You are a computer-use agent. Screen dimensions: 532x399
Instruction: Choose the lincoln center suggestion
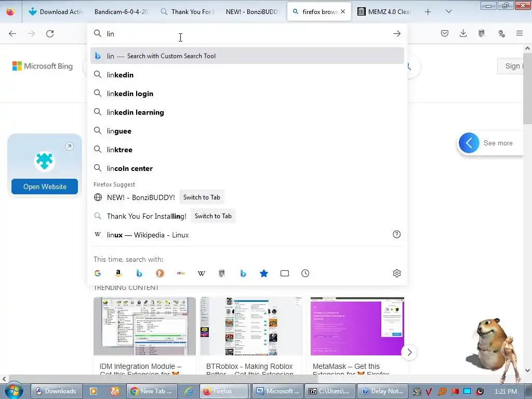(247, 168)
